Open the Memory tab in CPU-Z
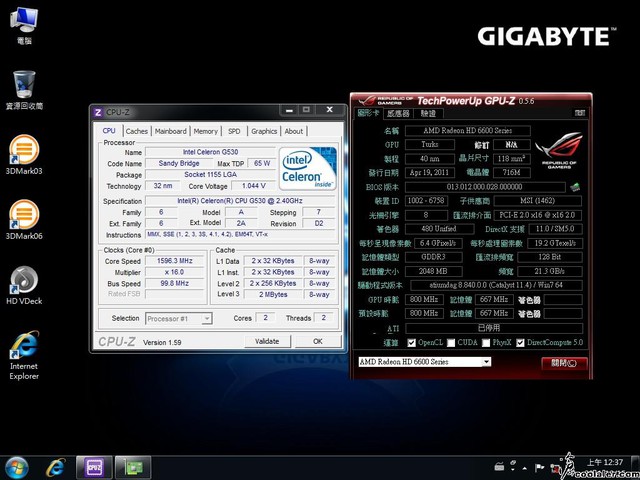Viewport: 640px width, 480px height. [x=205, y=131]
